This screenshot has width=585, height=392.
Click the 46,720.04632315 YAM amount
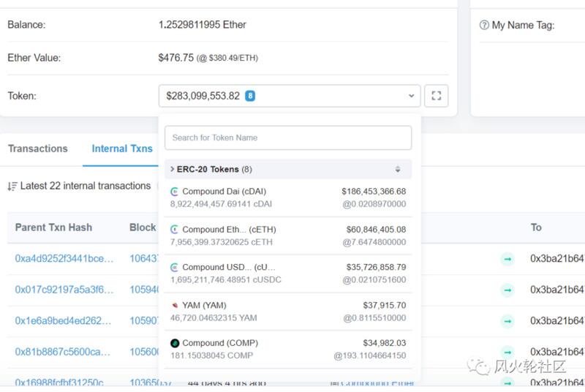(214, 318)
